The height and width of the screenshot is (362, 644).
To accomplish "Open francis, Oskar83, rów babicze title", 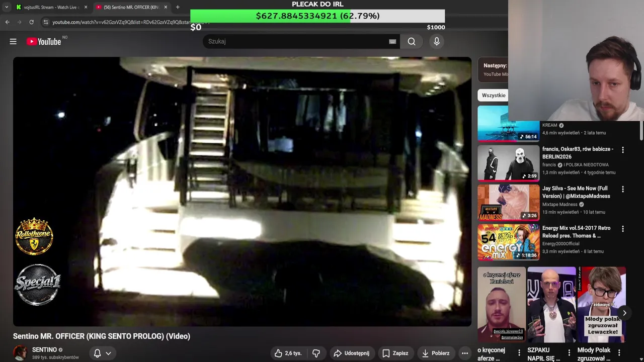I will coord(578,153).
